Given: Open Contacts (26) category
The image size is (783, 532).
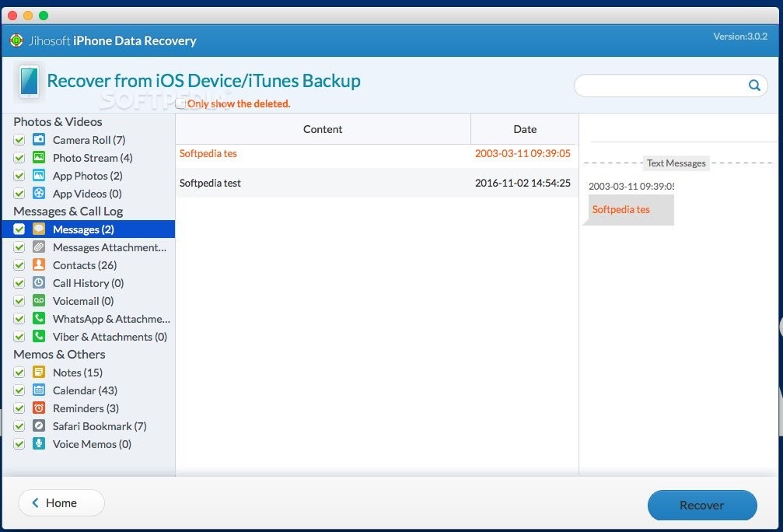Looking at the screenshot, I should [85, 265].
